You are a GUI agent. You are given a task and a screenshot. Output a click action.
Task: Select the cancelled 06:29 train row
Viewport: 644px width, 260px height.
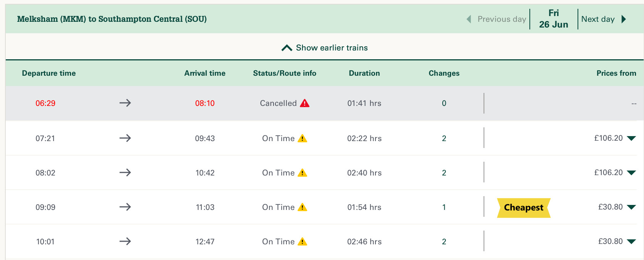pyautogui.click(x=325, y=103)
